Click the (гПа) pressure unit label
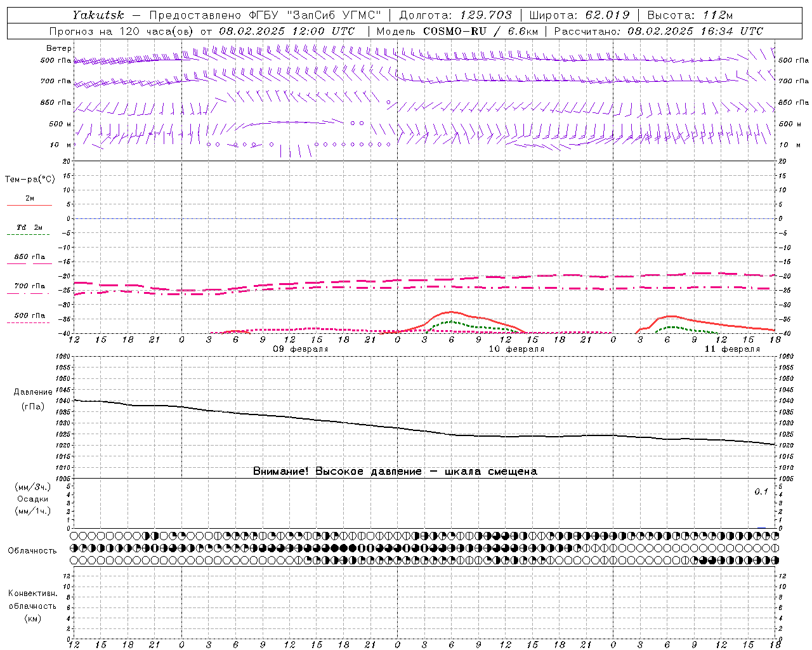812x650 pixels. coord(33,407)
